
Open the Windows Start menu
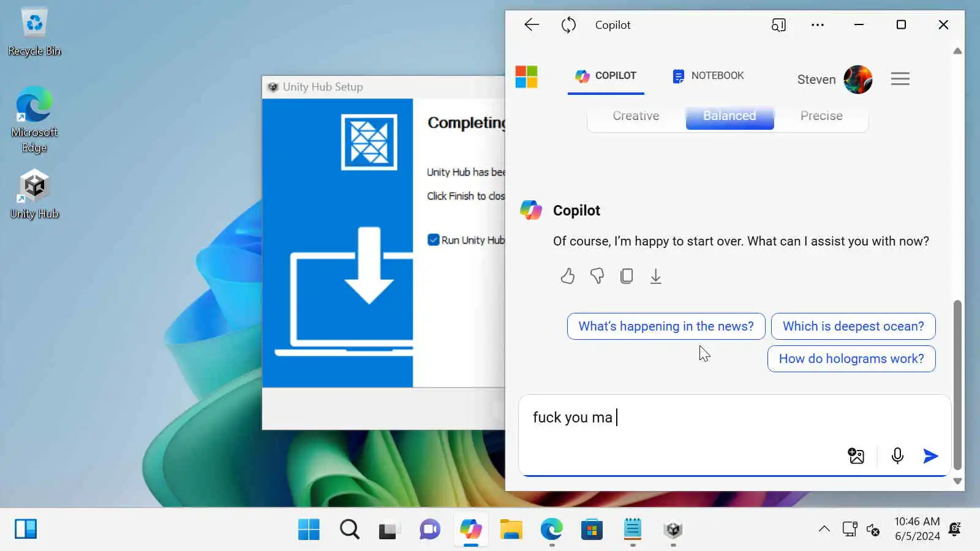coord(309,529)
